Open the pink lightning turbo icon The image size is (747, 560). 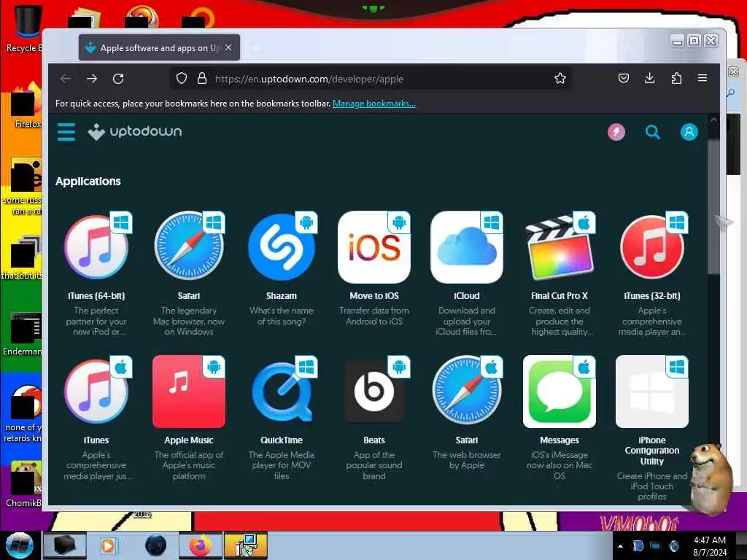[x=616, y=132]
